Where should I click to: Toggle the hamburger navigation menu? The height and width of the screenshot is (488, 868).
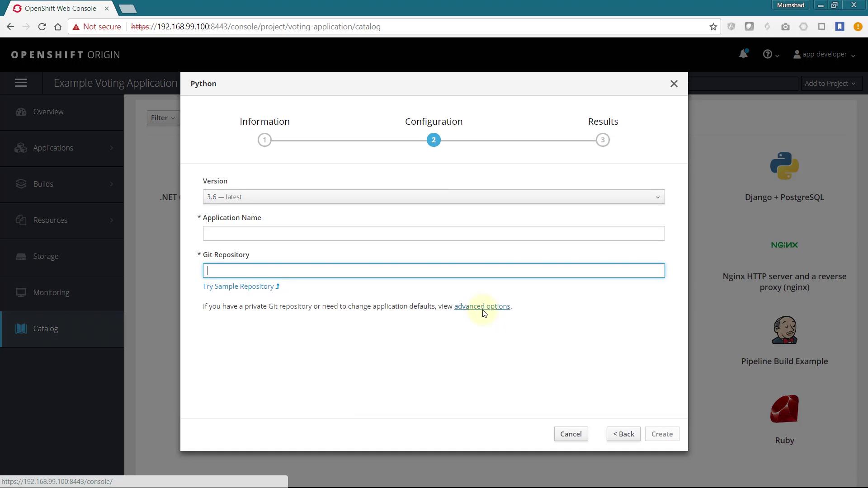pyautogui.click(x=21, y=83)
